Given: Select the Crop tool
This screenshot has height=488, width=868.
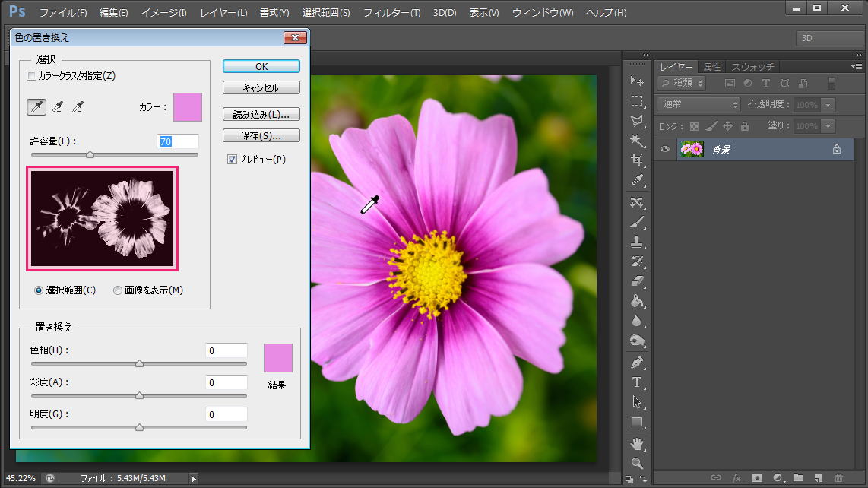Looking at the screenshot, I should pyautogui.click(x=637, y=160).
